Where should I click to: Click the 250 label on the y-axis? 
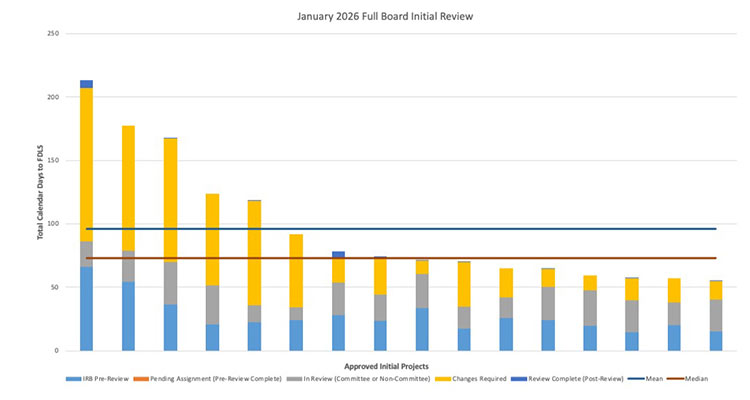53,34
